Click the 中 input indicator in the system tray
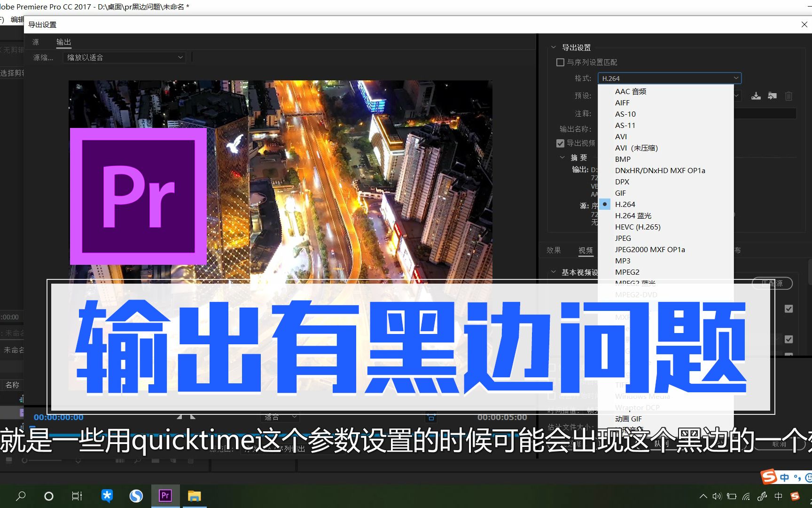The height and width of the screenshot is (508, 812). click(779, 496)
